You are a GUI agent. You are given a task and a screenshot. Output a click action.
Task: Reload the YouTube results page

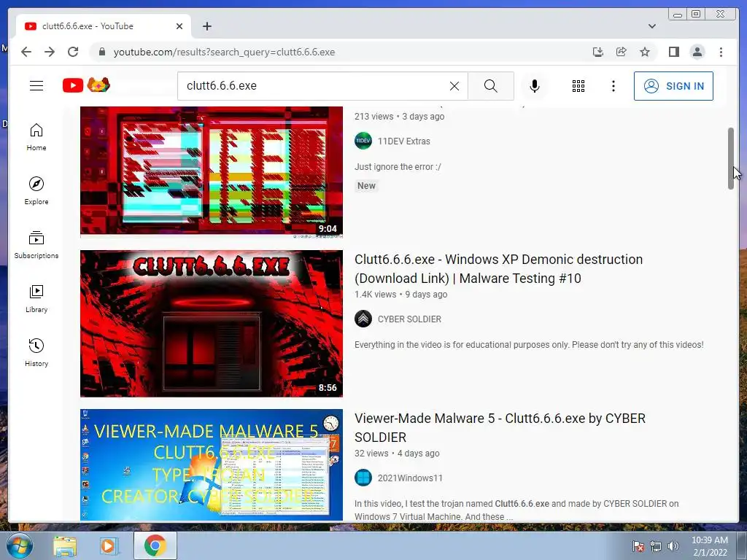(x=73, y=52)
